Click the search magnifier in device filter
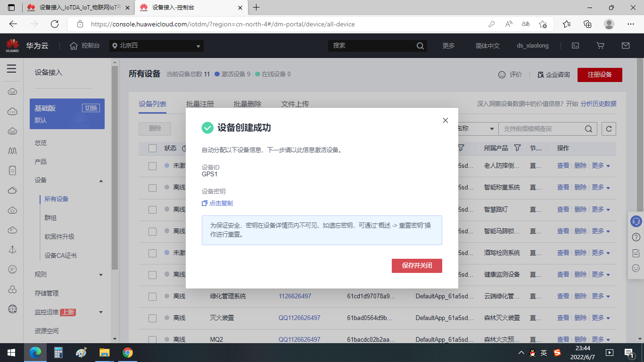Image resolution: width=644 pixels, height=362 pixels. [589, 129]
